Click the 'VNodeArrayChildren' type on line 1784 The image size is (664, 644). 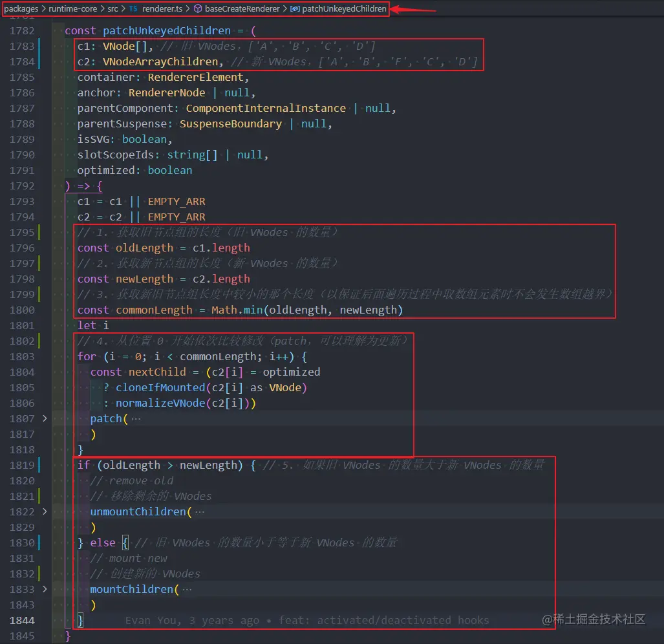[160, 62]
